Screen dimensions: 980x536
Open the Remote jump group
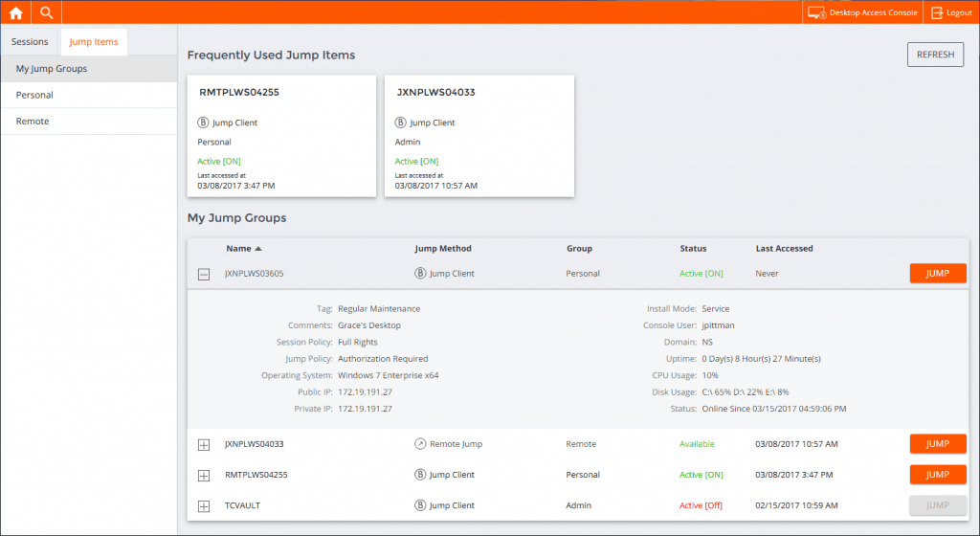[x=89, y=122]
